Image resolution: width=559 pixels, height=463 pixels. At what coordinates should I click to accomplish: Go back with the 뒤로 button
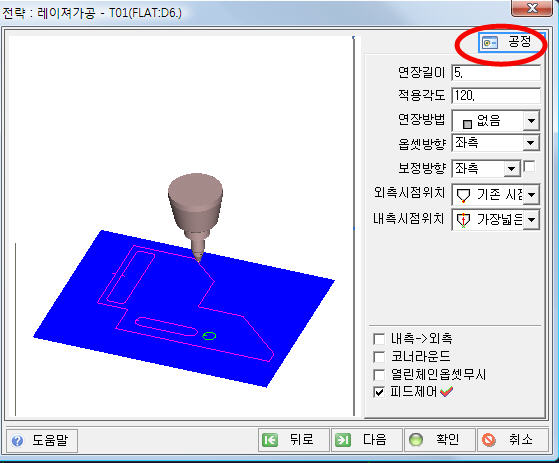[x=294, y=439]
